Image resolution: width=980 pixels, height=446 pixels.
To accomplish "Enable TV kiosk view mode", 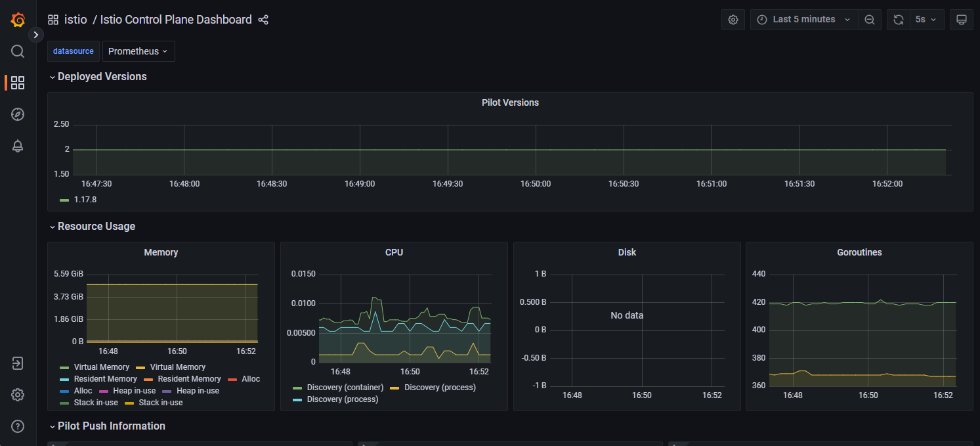I will point(962,19).
